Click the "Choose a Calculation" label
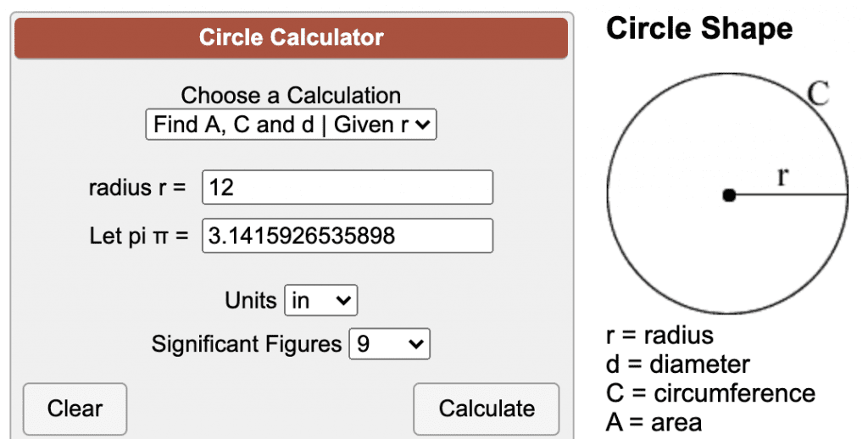Screen dimensions: 868x439 tap(291, 96)
